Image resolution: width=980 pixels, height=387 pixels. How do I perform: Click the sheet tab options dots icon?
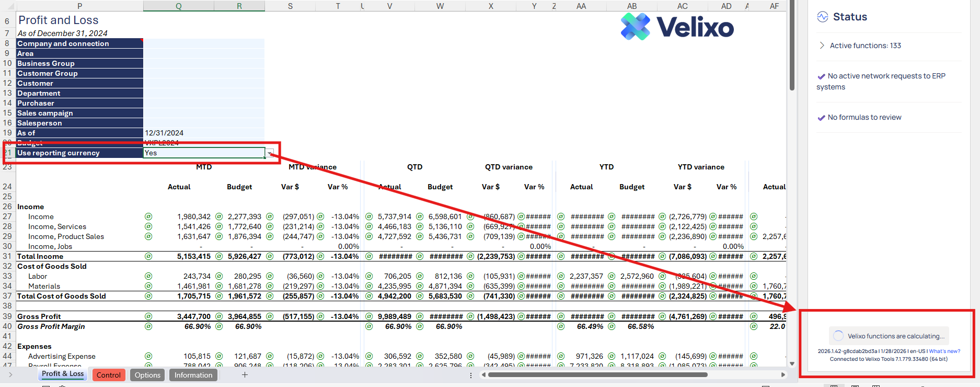click(471, 375)
